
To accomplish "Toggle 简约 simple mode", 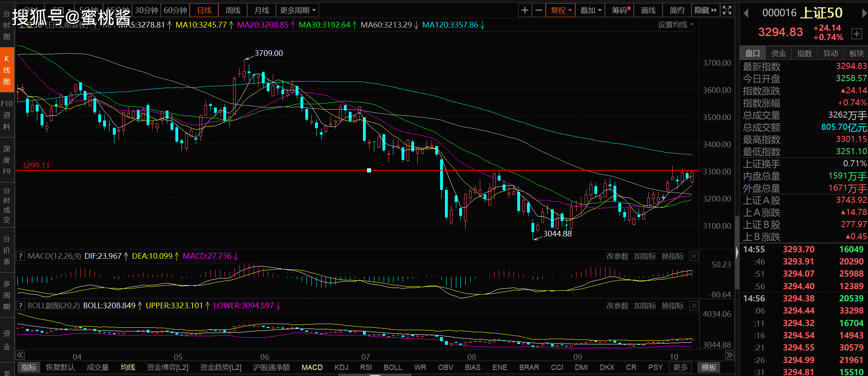I will coord(677,10).
